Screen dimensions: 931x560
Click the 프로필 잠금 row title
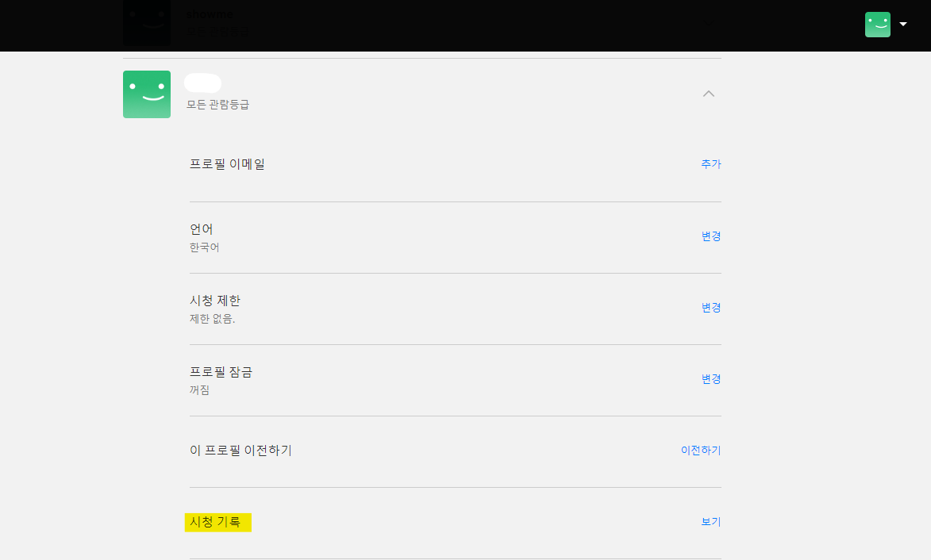(221, 372)
